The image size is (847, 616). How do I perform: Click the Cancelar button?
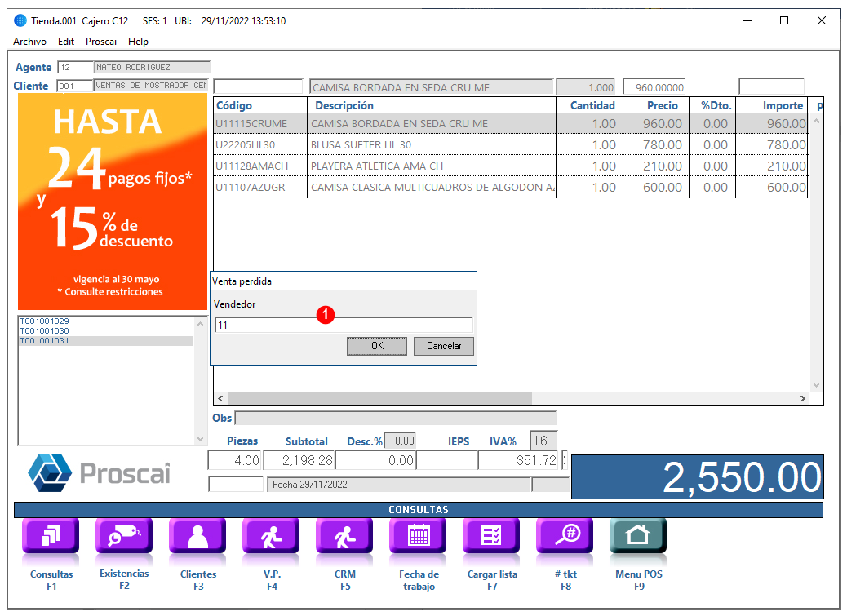click(444, 346)
